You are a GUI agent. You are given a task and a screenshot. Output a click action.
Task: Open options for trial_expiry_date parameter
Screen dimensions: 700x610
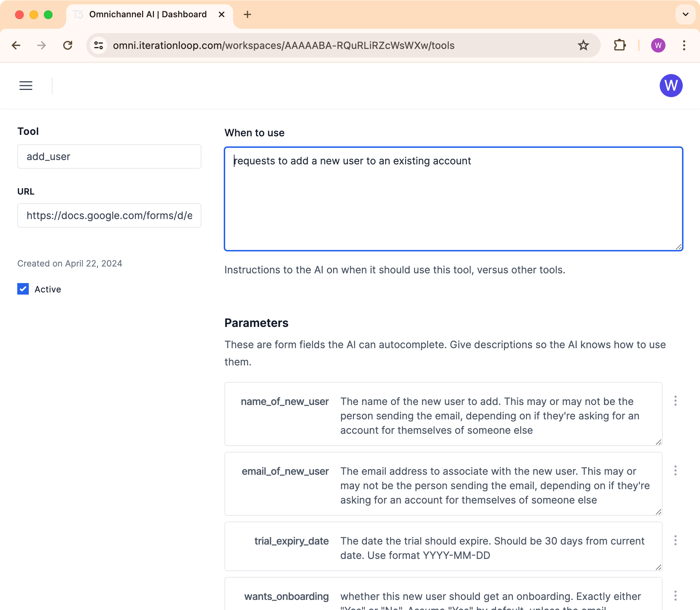coord(675,540)
